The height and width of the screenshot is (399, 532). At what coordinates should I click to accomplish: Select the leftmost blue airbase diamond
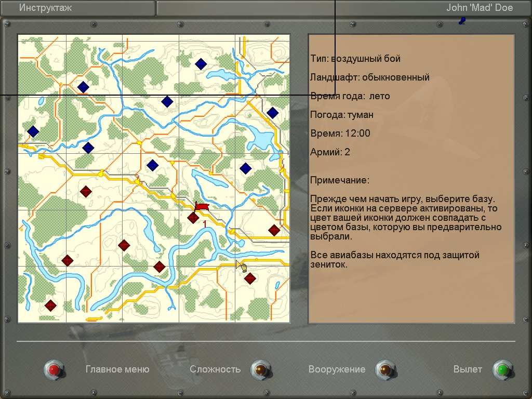[x=33, y=131]
